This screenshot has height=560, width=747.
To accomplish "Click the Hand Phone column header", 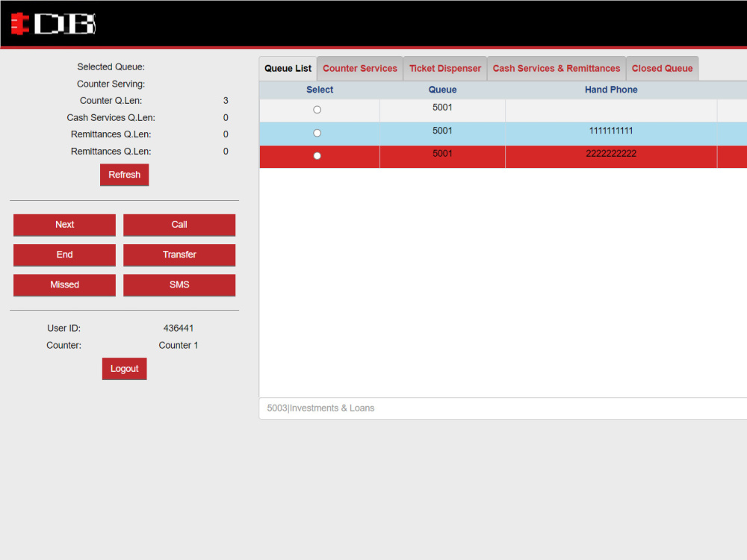I will (611, 90).
